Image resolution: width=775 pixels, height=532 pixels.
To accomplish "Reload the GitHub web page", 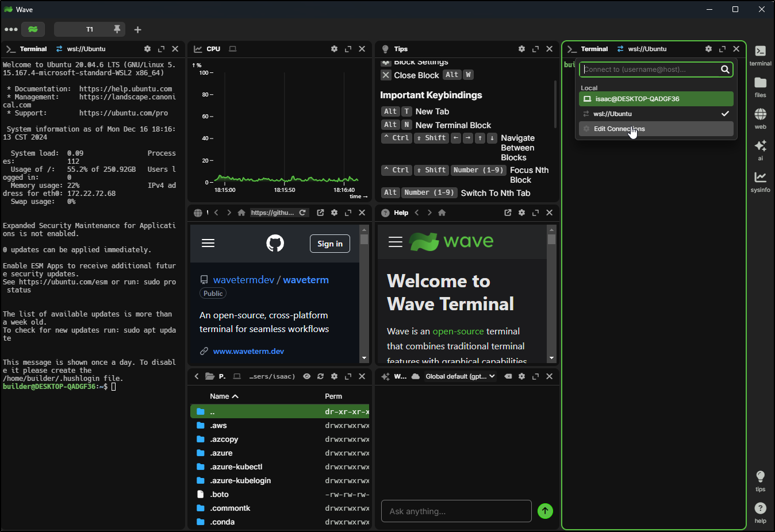I will (302, 213).
